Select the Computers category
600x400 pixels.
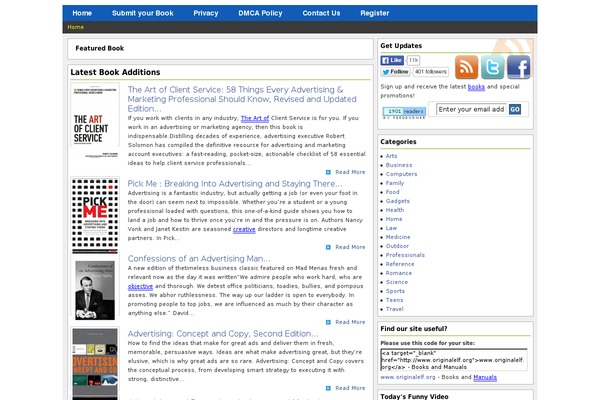coord(401,174)
